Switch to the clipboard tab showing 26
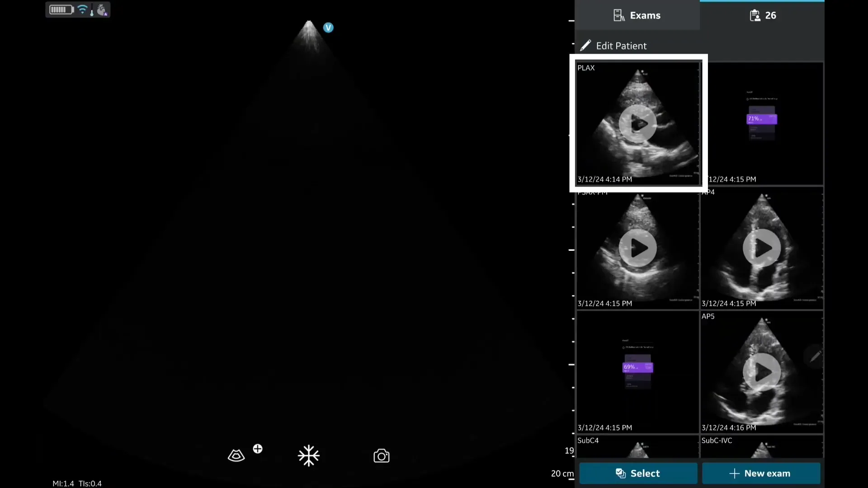The image size is (868, 488). pyautogui.click(x=762, y=15)
